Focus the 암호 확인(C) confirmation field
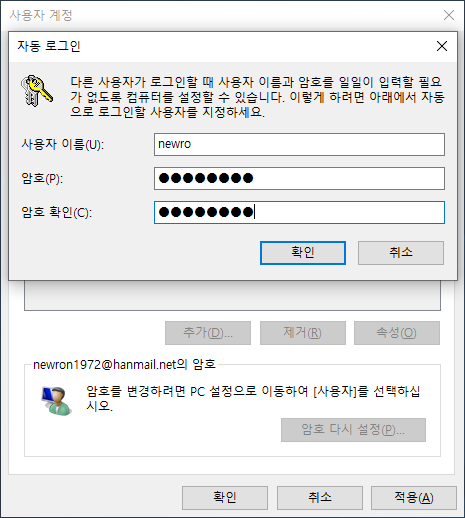Image resolution: width=465 pixels, height=518 pixels. coord(299,212)
